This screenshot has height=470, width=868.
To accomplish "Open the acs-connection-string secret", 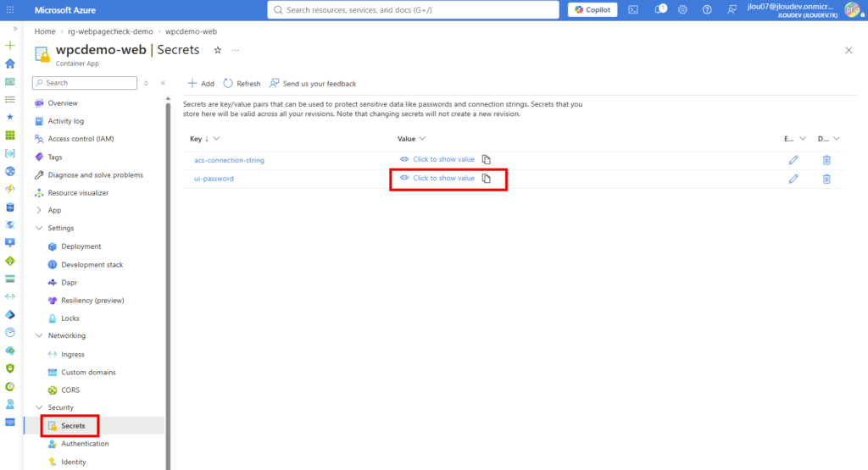I will coord(229,160).
